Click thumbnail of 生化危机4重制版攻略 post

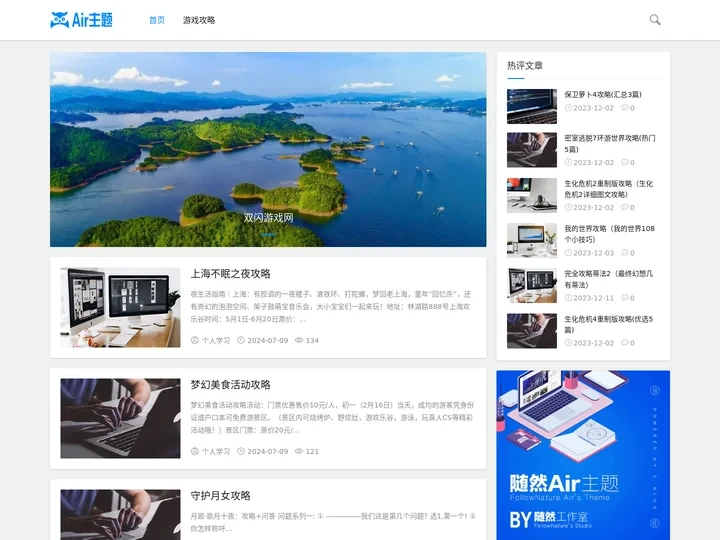(532, 331)
